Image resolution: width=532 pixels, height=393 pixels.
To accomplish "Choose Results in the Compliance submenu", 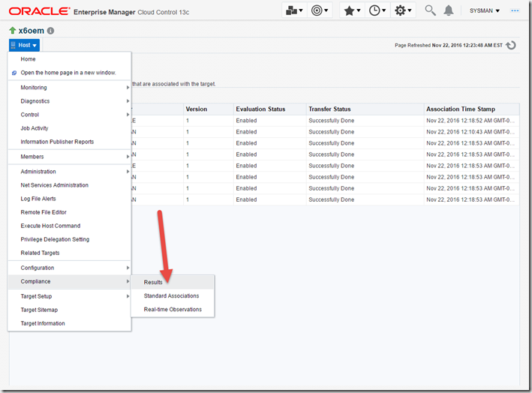I will point(173,282).
